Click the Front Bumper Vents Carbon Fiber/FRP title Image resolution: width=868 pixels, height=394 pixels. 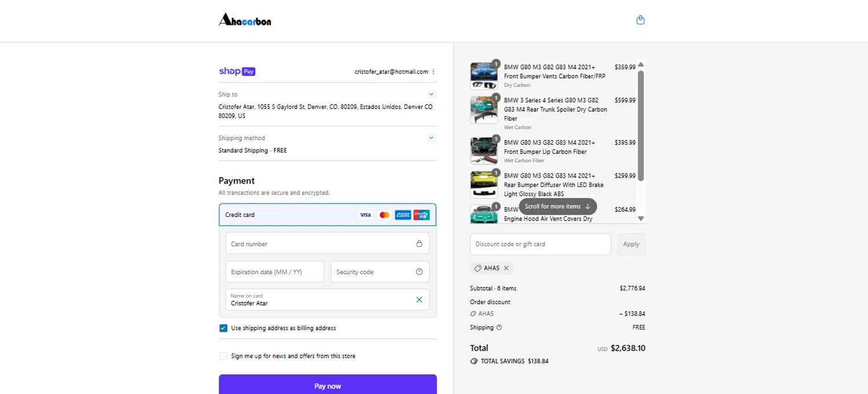tap(554, 72)
